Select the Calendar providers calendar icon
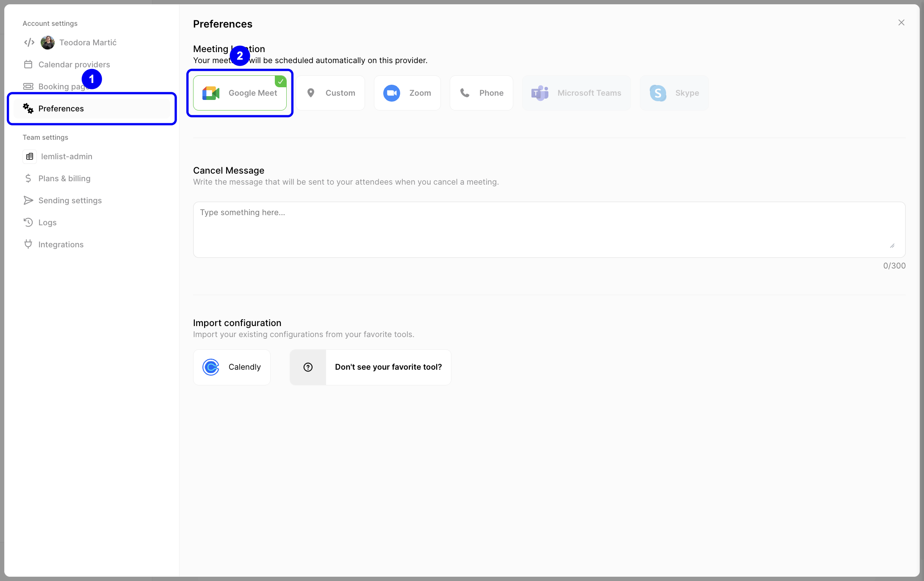This screenshot has height=581, width=924. click(28, 64)
